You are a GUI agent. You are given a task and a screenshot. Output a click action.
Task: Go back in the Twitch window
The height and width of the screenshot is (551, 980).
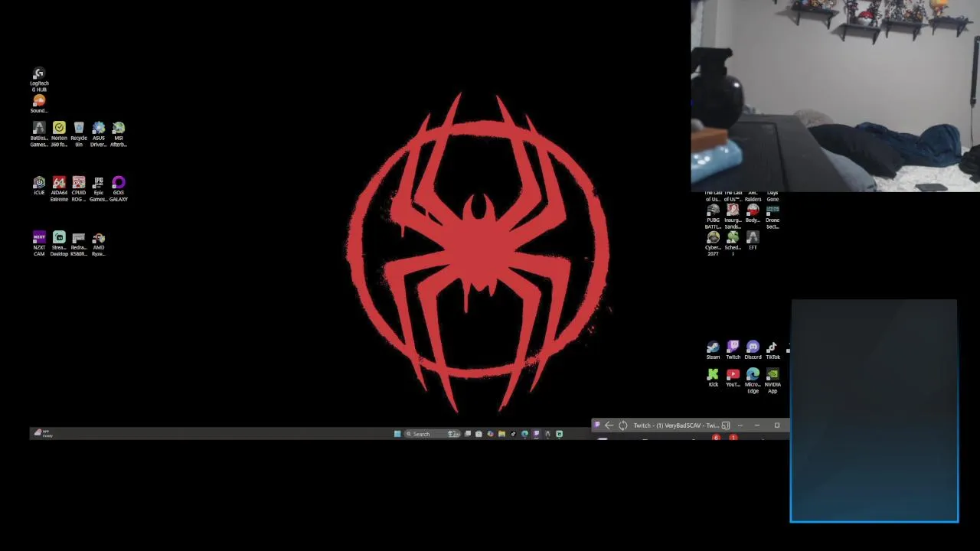[609, 425]
